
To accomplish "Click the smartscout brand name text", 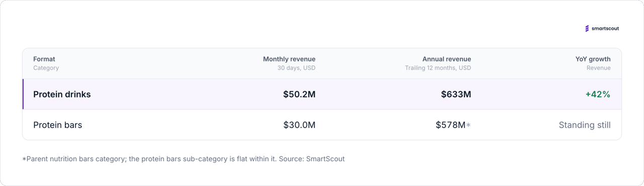I will point(605,29).
